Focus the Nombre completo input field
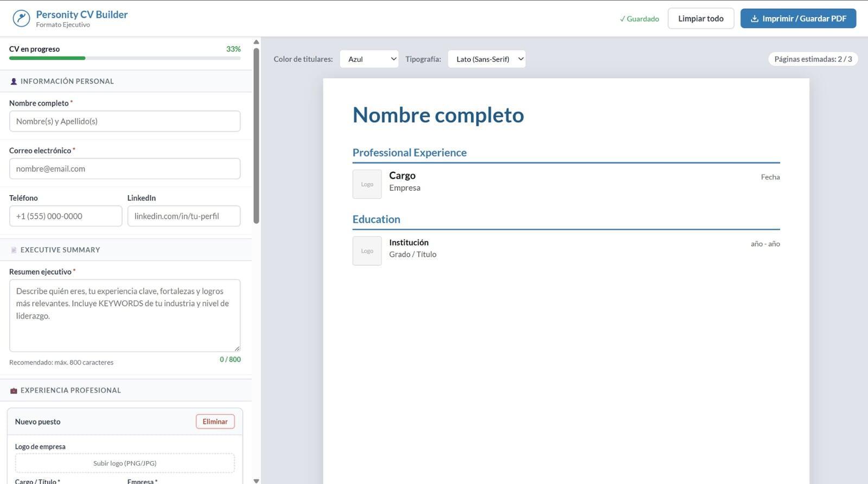The width and height of the screenshot is (868, 484). 125,121
